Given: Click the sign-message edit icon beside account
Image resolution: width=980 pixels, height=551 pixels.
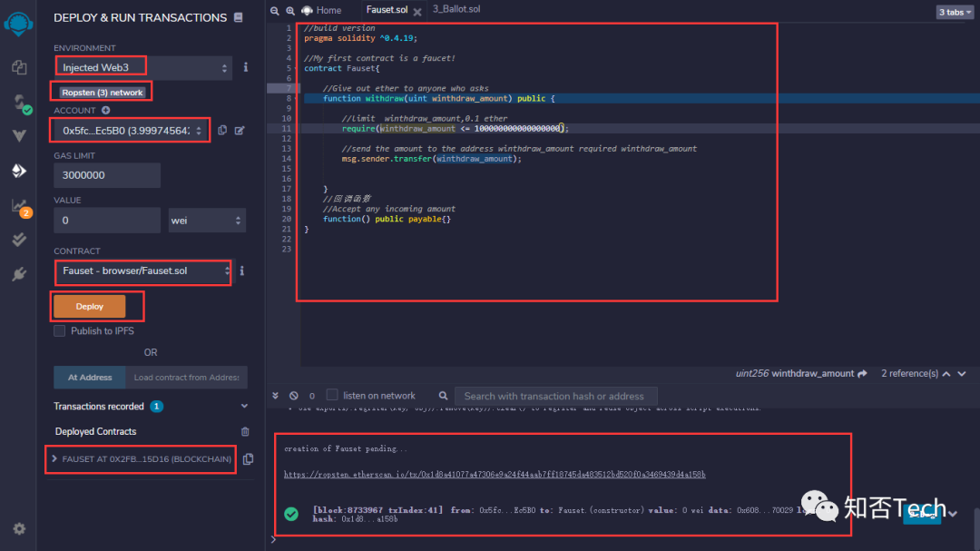Looking at the screenshot, I should tap(240, 130).
